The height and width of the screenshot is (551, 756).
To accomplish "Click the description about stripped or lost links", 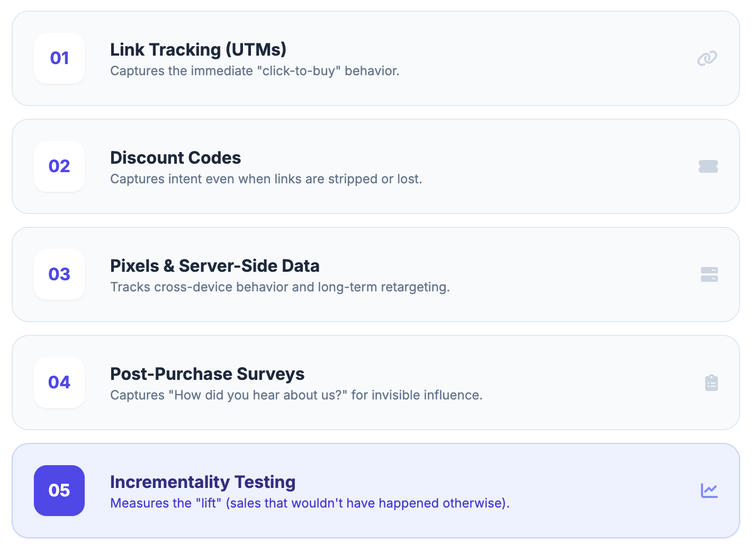I will click(x=266, y=179).
